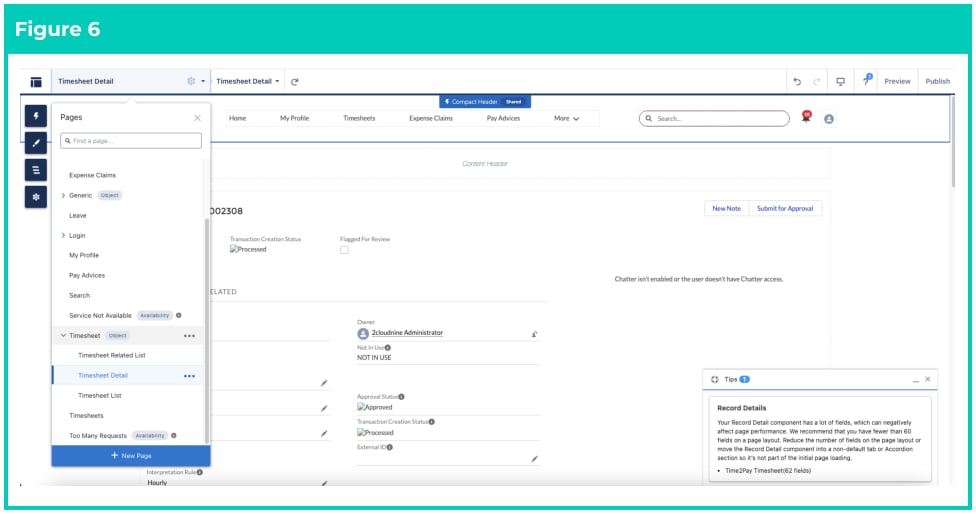Click the Redo arrow icon
976x514 pixels.
click(x=817, y=82)
